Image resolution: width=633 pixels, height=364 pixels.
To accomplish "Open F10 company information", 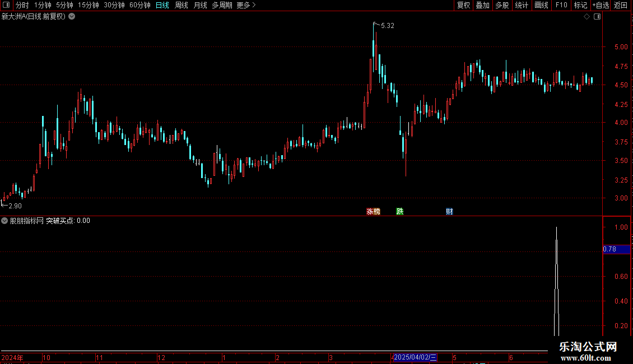I will coord(561,5).
